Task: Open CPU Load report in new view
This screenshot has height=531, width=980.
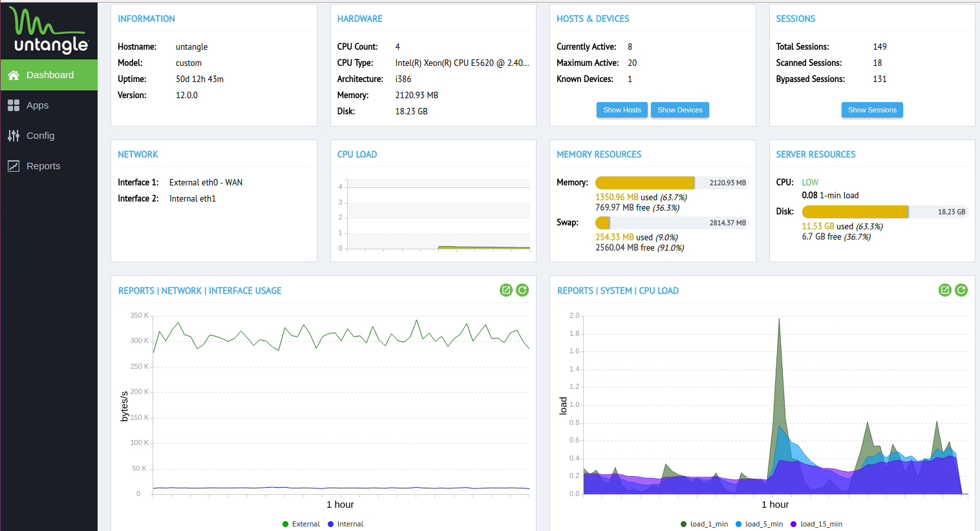Action: (x=944, y=290)
